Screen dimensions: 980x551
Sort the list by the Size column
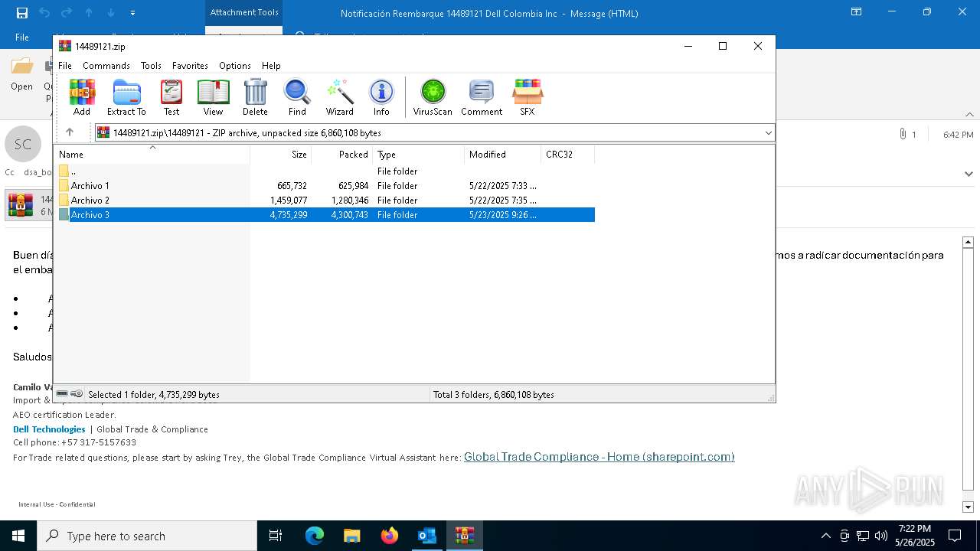[x=281, y=155]
